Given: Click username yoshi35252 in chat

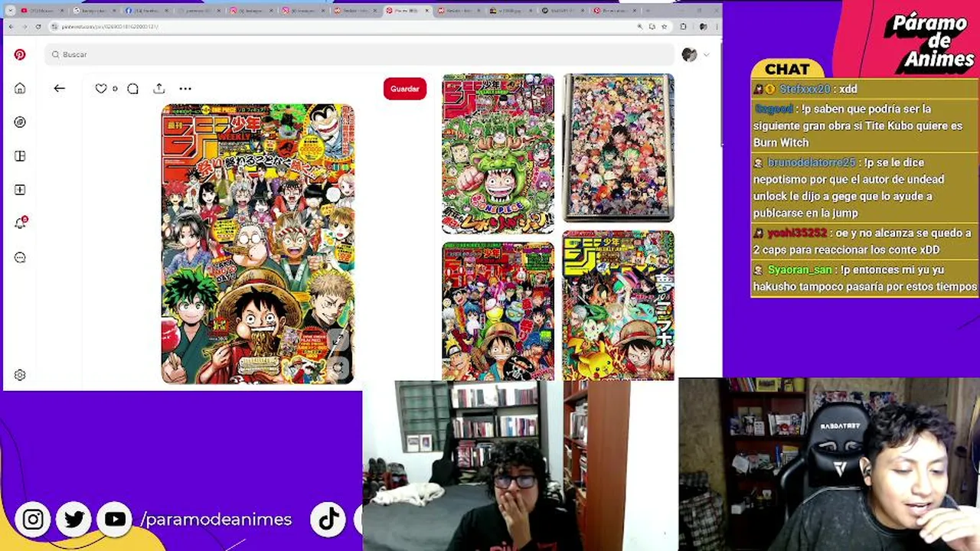Looking at the screenshot, I should coord(797,233).
